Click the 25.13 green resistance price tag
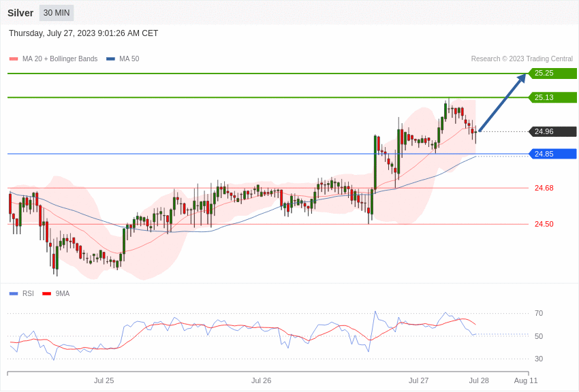579x392 pixels. click(x=553, y=97)
